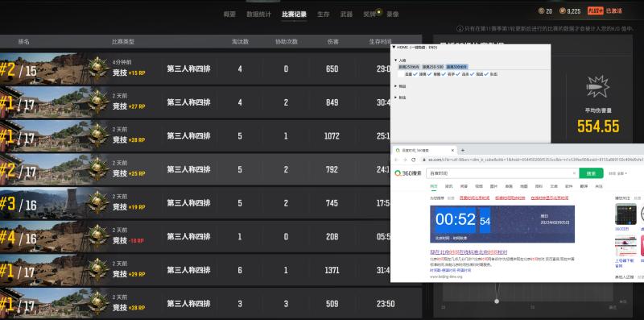Select the 翻译 search category

pyautogui.click(x=584, y=186)
